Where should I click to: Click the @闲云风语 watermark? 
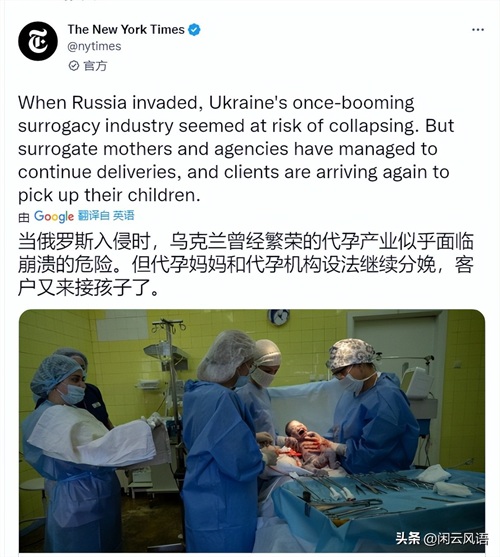pyautogui.click(x=456, y=539)
